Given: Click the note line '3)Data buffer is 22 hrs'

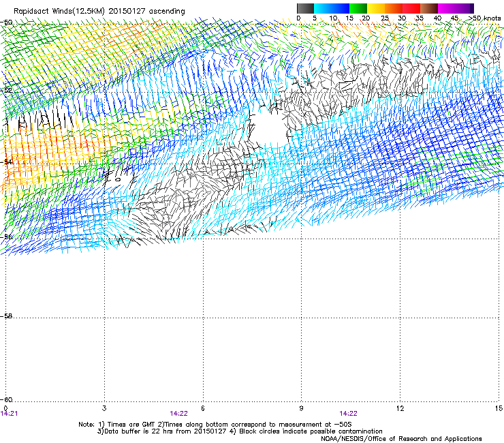Looking at the screenshot, I should tap(240, 431).
